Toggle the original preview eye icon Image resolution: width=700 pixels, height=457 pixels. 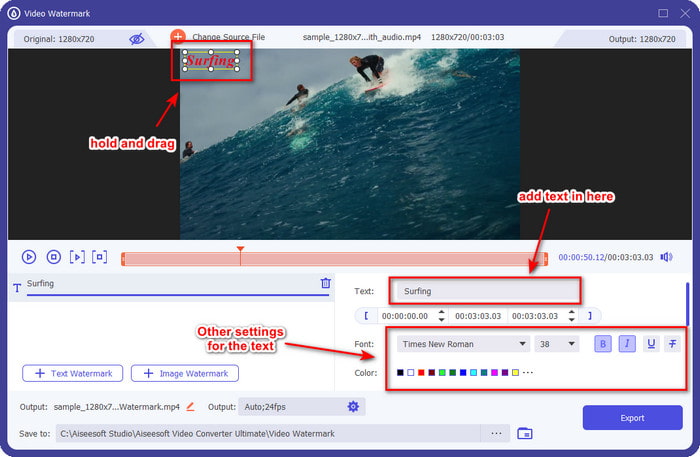137,39
